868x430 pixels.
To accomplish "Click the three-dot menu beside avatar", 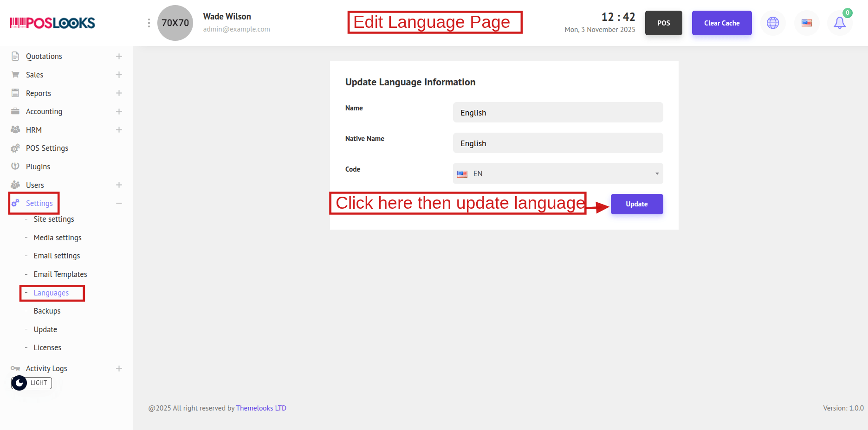I will click(149, 23).
